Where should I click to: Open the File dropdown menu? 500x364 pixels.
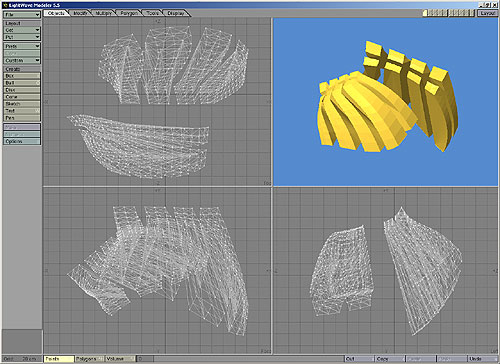pos(22,15)
